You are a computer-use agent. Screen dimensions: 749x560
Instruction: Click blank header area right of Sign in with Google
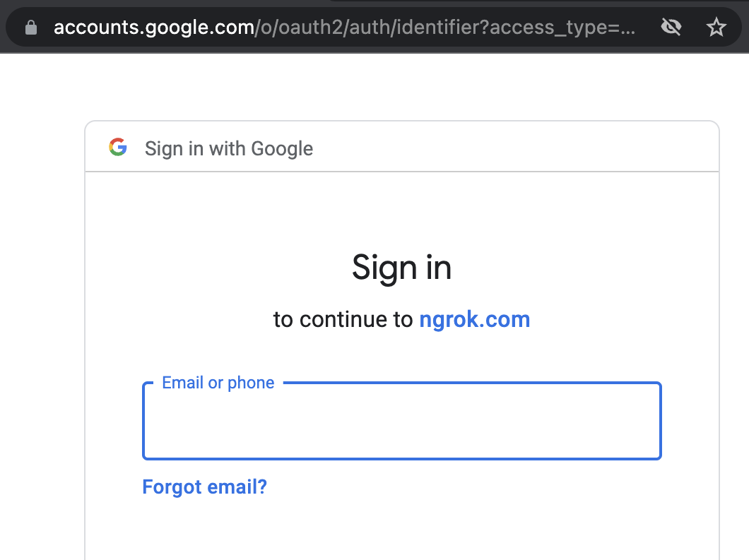(516, 147)
